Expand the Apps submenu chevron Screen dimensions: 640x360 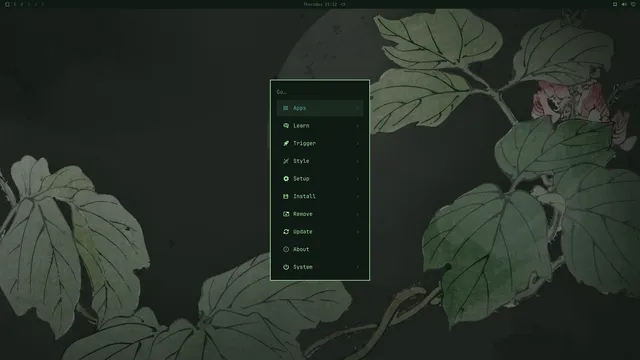[358, 108]
